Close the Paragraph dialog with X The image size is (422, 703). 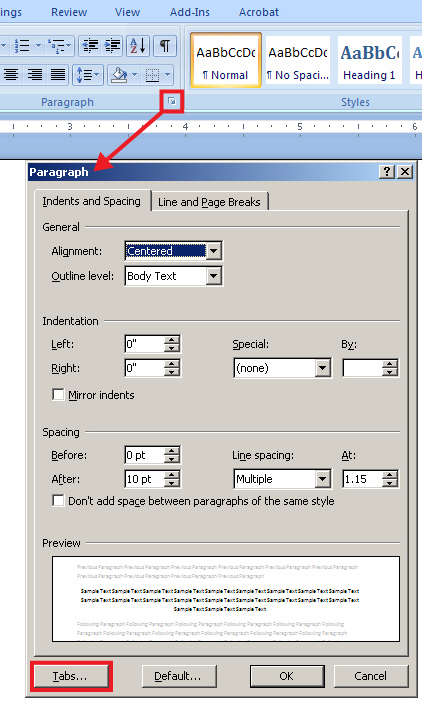tap(405, 172)
